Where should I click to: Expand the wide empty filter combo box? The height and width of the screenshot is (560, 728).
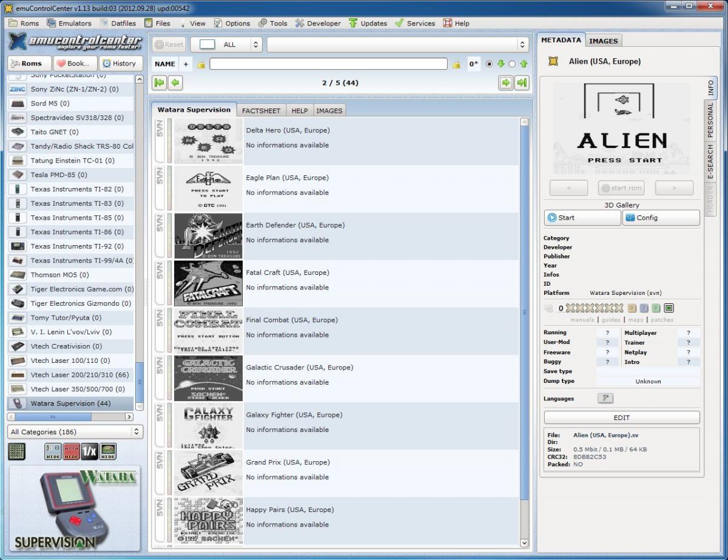(x=397, y=44)
